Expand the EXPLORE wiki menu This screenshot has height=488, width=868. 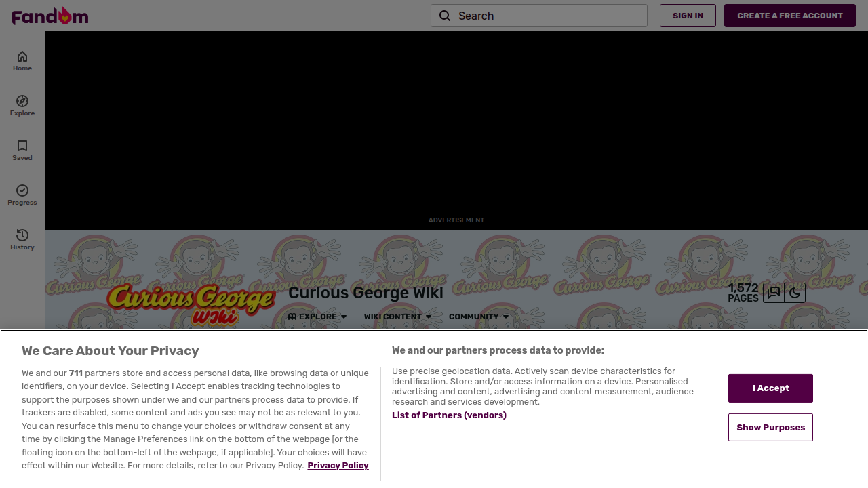coord(317,317)
